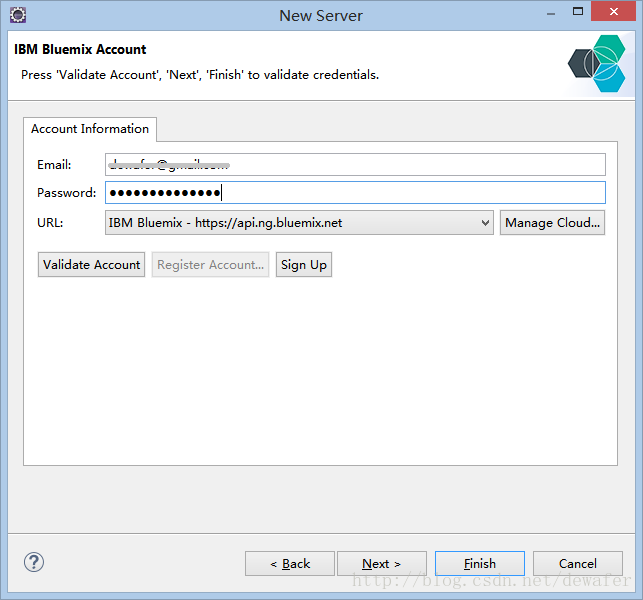Click the Sign Up button
This screenshot has width=643, height=600.
(303, 265)
